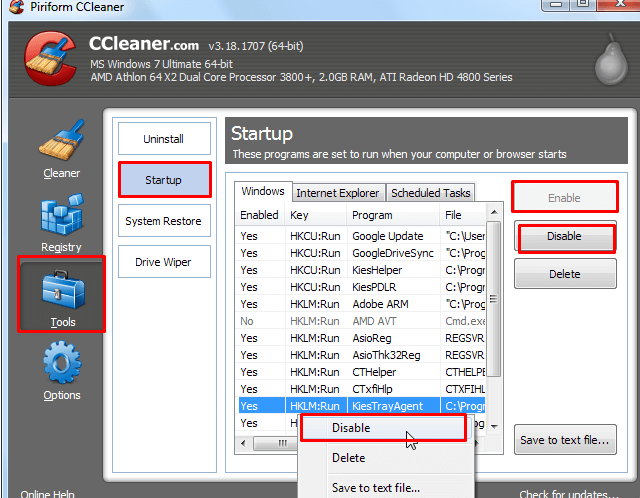
Task: Select the GoogleDriveSync row
Action: [361, 253]
